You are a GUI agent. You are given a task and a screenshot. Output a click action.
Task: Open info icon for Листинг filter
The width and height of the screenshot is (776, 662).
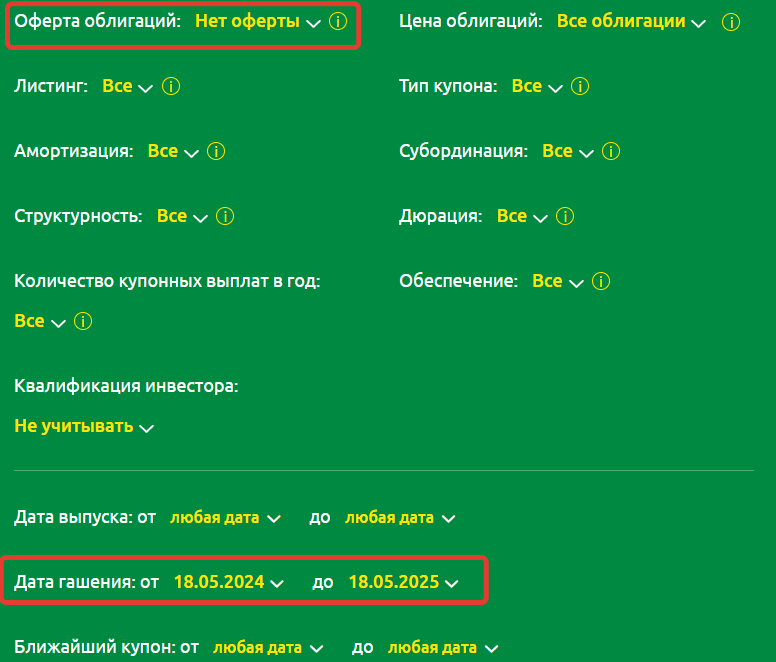pyautogui.click(x=170, y=87)
